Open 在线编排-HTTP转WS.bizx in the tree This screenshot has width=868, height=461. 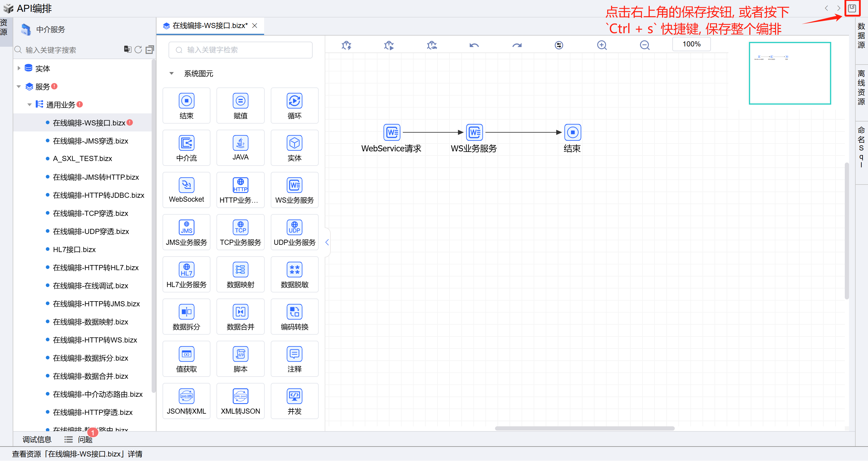[x=95, y=340]
